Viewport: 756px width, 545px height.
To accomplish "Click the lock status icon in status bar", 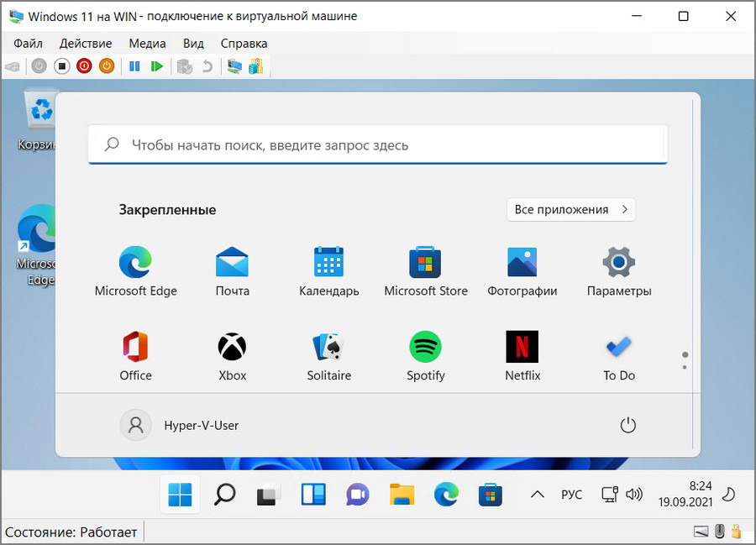I will 736,531.
